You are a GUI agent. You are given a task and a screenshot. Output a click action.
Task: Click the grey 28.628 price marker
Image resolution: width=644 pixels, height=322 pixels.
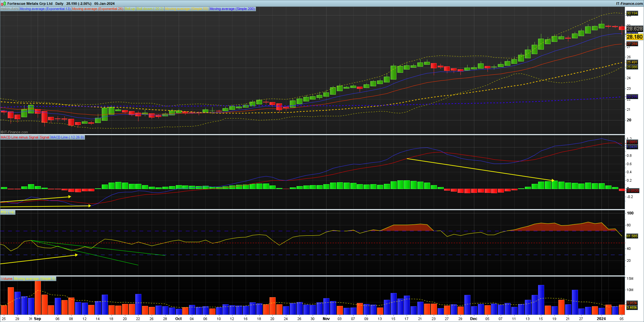(x=634, y=29)
